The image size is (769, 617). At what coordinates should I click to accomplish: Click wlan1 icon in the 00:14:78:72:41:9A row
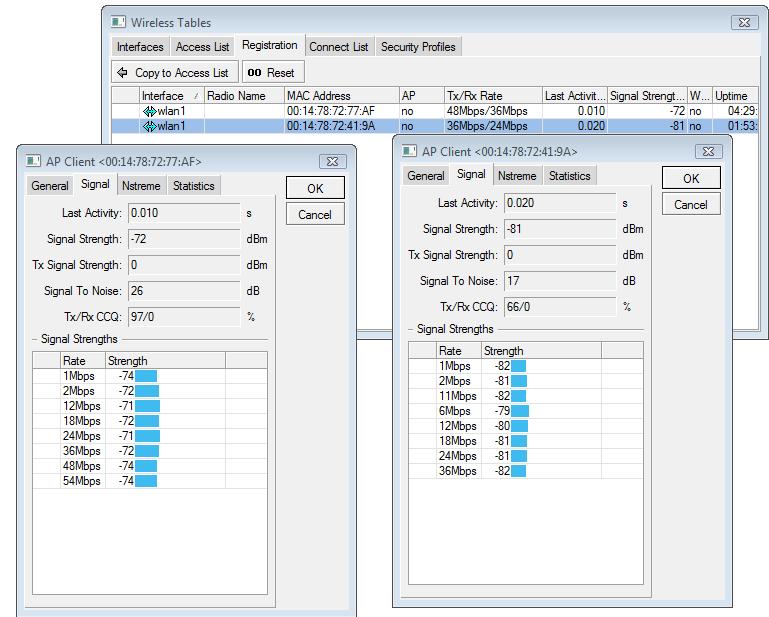pos(150,127)
